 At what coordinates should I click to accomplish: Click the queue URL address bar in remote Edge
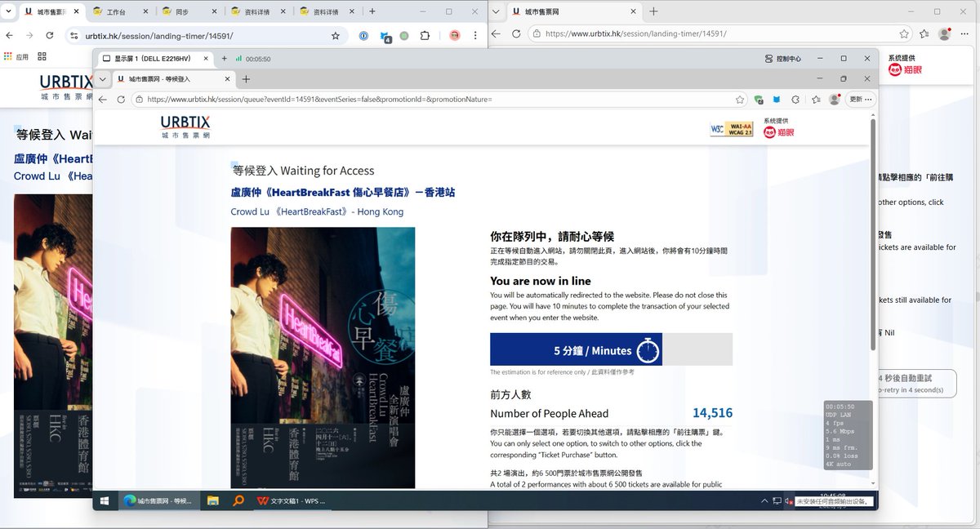[438, 99]
